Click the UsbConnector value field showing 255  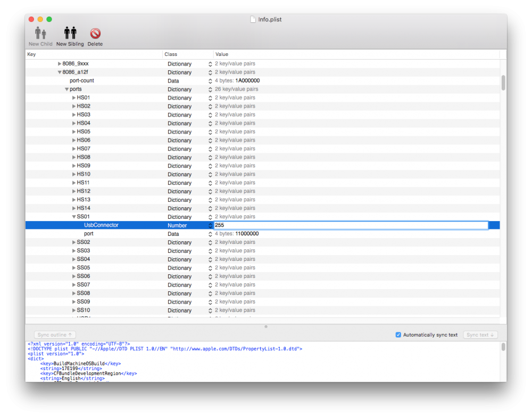click(x=351, y=225)
